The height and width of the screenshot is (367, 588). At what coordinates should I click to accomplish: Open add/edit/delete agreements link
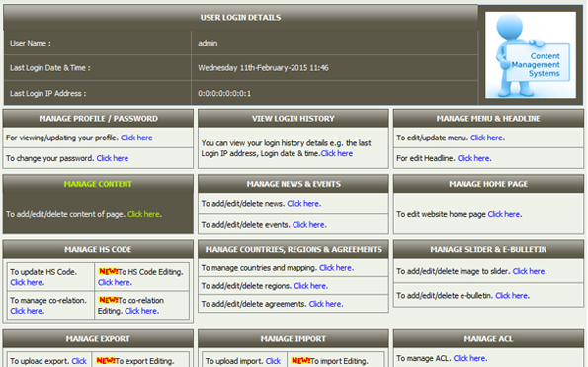coord(325,304)
